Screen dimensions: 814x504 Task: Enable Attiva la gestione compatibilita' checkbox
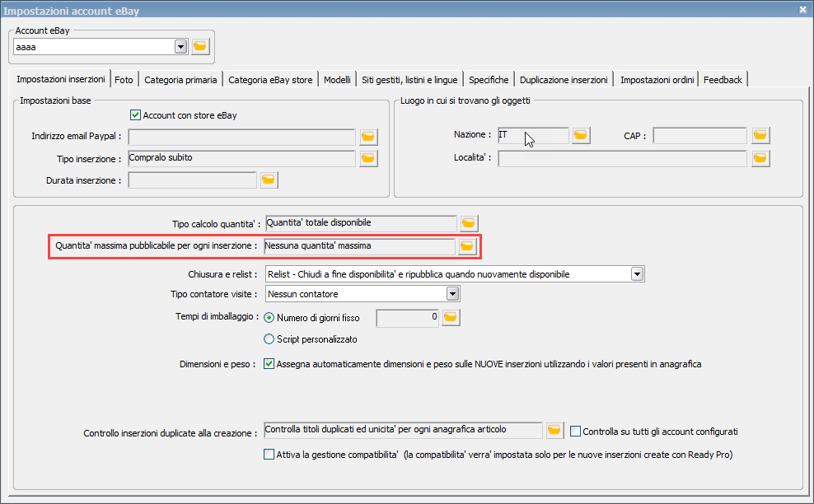[269, 454]
